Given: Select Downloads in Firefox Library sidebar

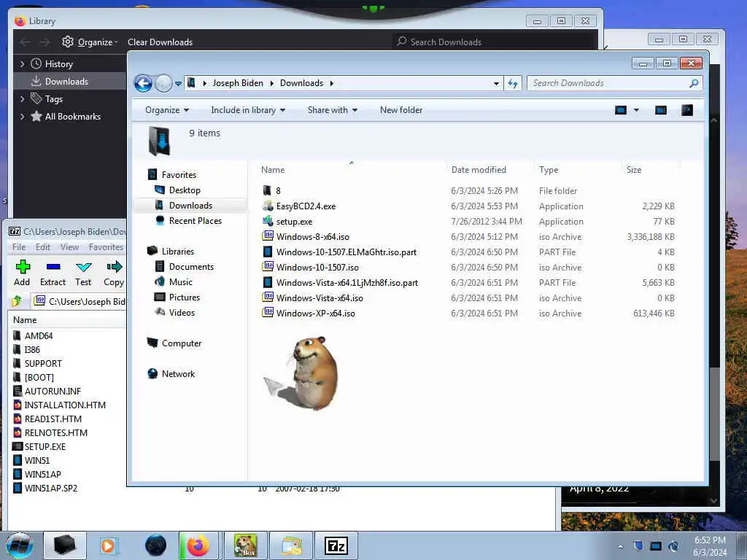Looking at the screenshot, I should point(66,82).
